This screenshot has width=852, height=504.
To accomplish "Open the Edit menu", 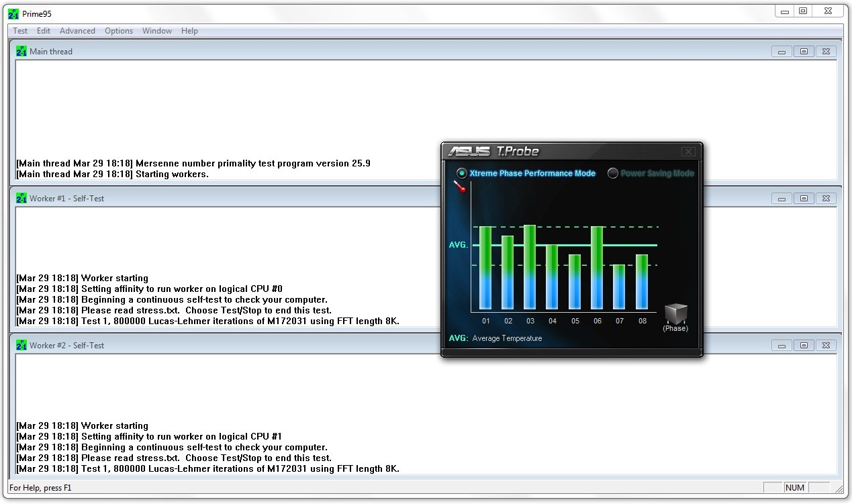I will (x=44, y=31).
